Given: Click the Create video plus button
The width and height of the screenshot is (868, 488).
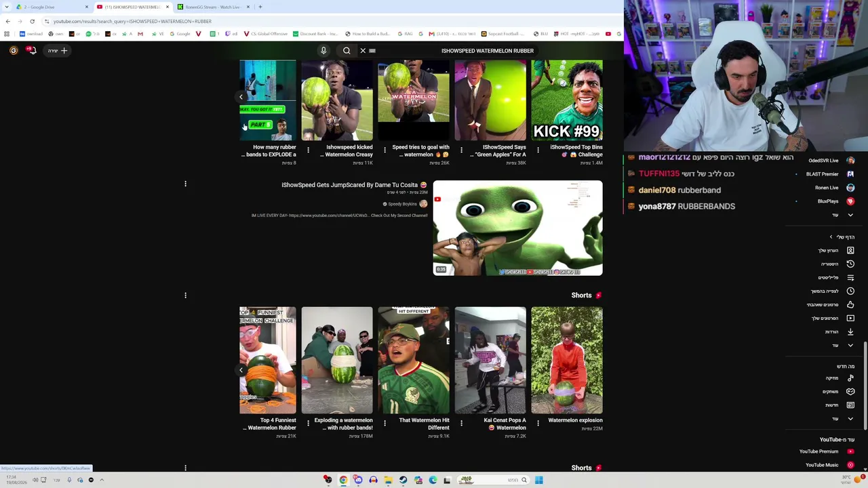Looking at the screenshot, I should pos(56,50).
